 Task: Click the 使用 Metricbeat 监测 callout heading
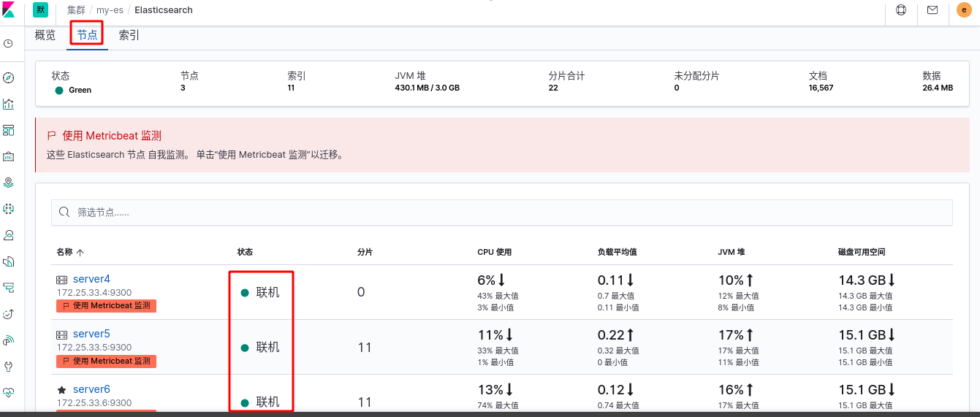[112, 136]
